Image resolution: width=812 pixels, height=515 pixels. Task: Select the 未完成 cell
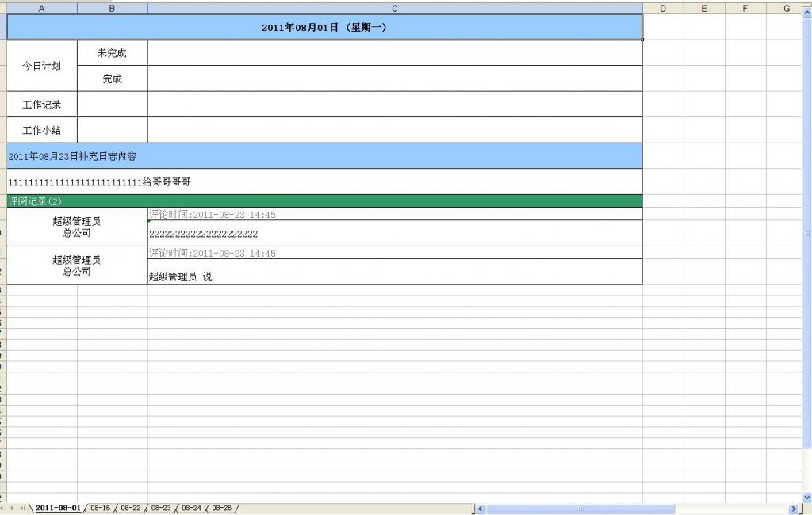pos(111,52)
